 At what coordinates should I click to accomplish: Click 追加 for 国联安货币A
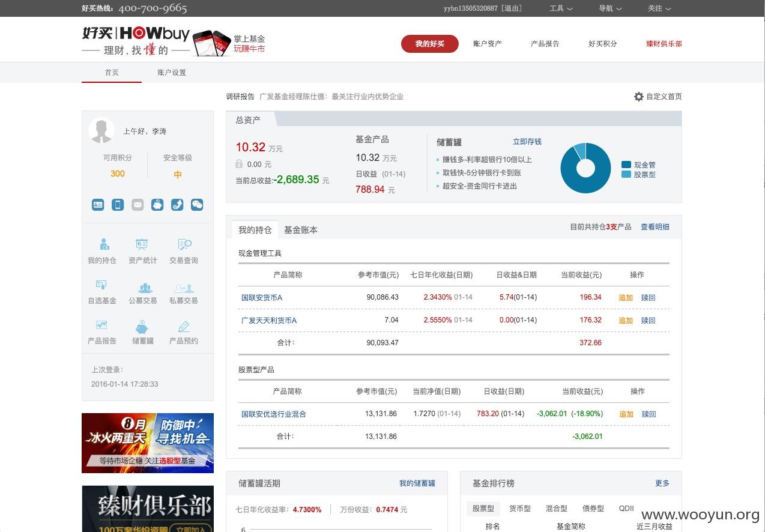(x=626, y=298)
